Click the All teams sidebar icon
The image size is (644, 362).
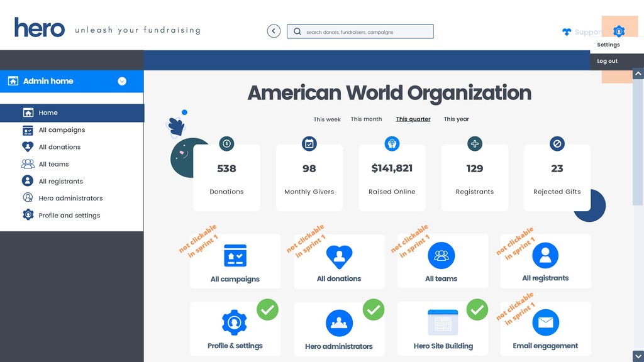click(28, 164)
